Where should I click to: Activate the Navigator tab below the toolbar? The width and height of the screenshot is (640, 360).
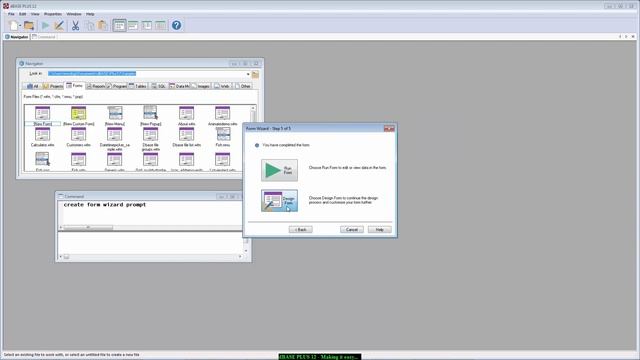16,37
